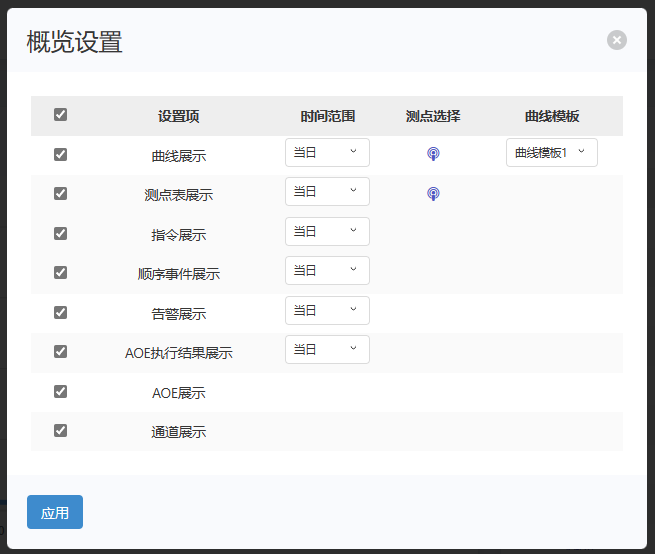Click the 通道展示 row label

(178, 432)
